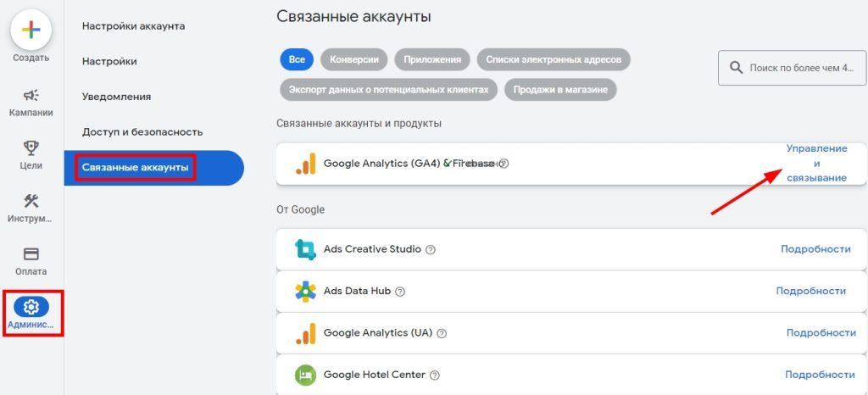Screen dimensions: 868x395
Task: Open 'Уведомления' menu item
Action: (x=117, y=97)
